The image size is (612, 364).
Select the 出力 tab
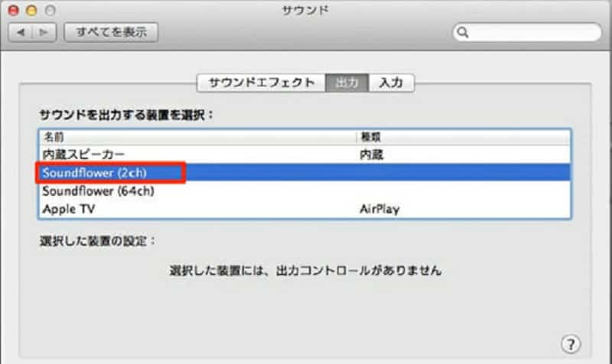(347, 83)
